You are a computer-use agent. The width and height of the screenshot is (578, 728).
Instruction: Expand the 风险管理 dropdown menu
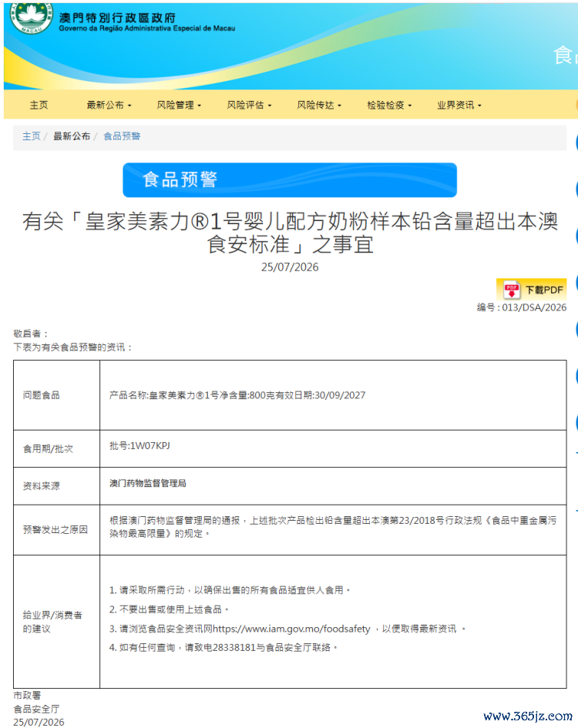179,105
